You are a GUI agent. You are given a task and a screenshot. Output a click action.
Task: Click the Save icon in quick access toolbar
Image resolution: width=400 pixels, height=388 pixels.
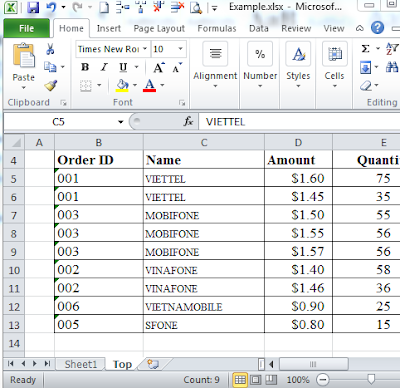[33, 7]
